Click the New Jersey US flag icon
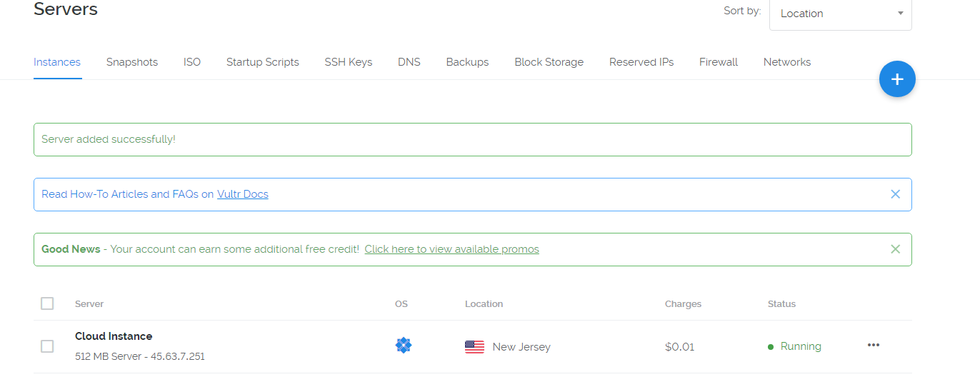This screenshot has height=377, width=980. click(x=474, y=347)
